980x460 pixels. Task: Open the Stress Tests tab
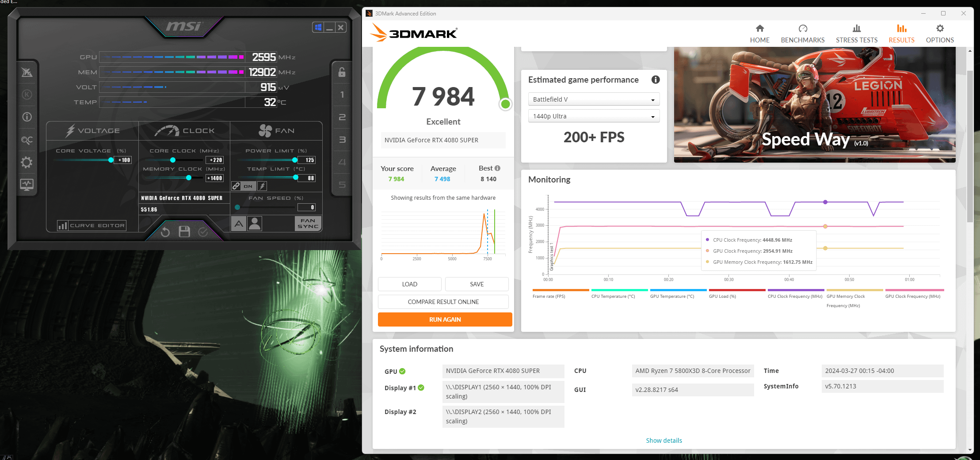857,34
